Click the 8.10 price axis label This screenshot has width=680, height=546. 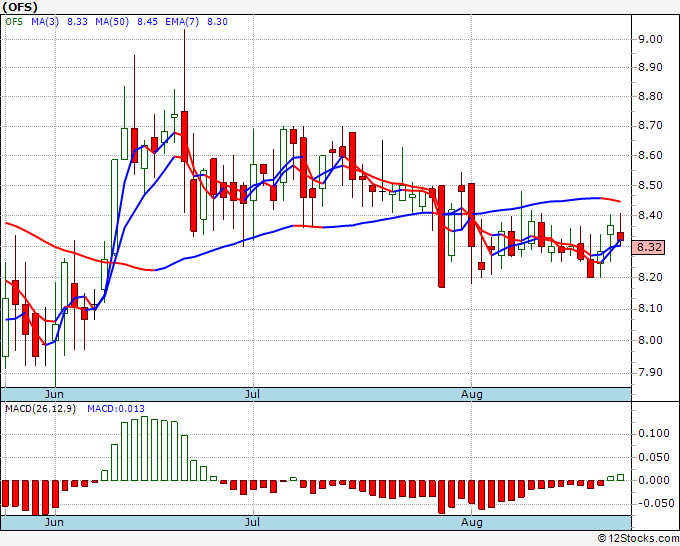[651, 308]
